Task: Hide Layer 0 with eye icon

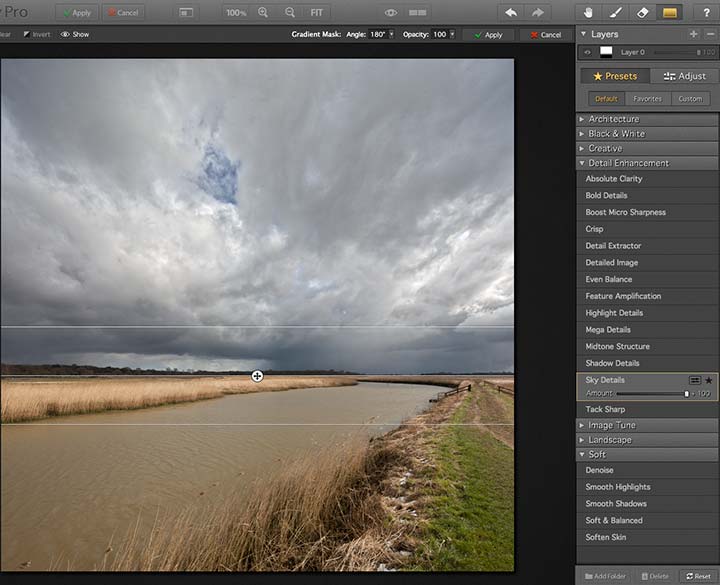Action: click(x=587, y=52)
